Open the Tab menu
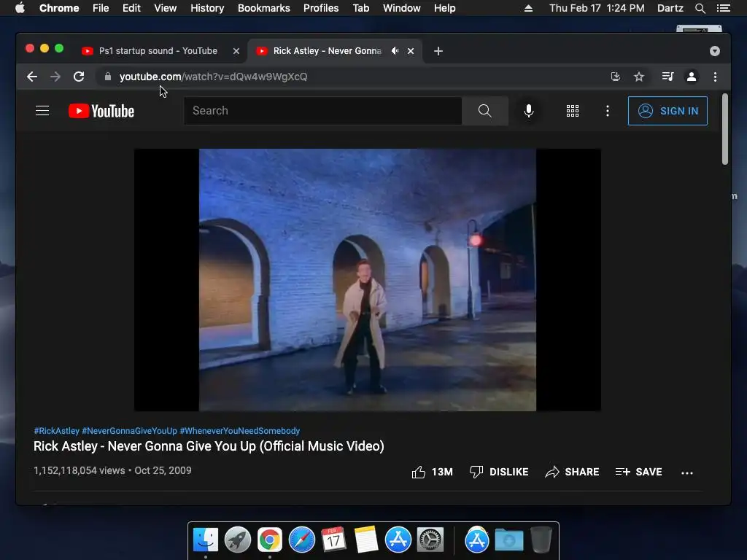Viewport: 747px width, 560px height. [x=361, y=8]
